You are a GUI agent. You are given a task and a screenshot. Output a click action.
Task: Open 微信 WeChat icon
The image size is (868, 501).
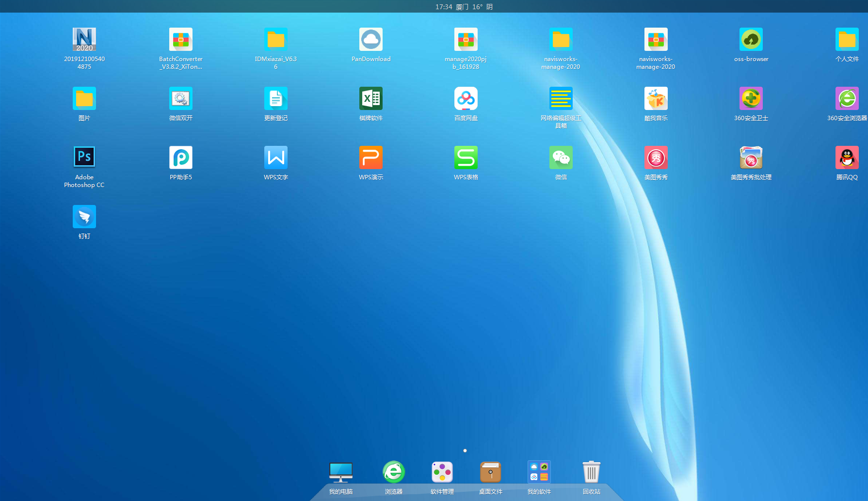pos(561,157)
